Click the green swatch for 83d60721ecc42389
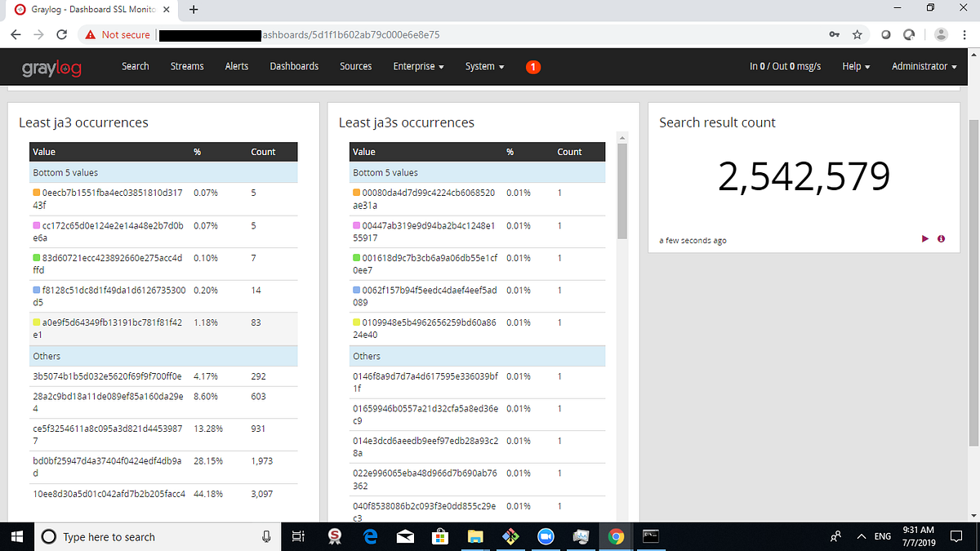This screenshot has width=980, height=551. [36, 258]
